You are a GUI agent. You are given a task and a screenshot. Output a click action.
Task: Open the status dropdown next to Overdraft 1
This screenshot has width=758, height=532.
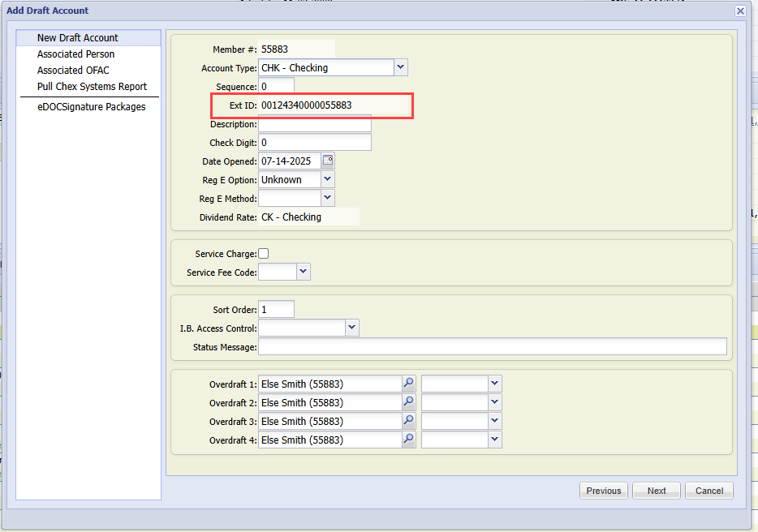coord(493,384)
